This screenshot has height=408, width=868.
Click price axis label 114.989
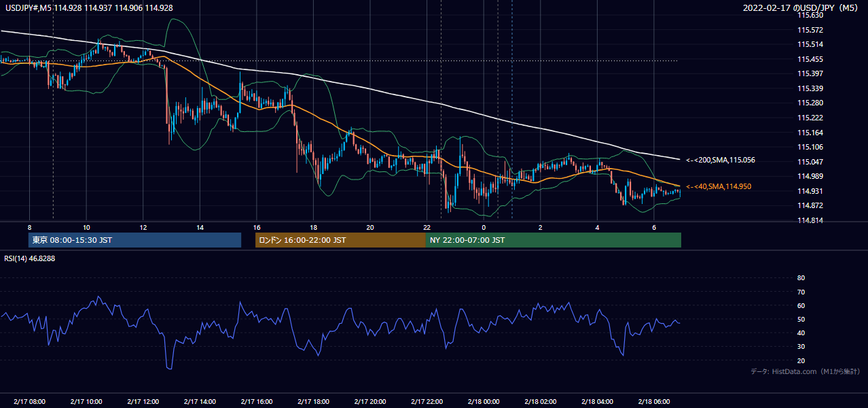810,176
